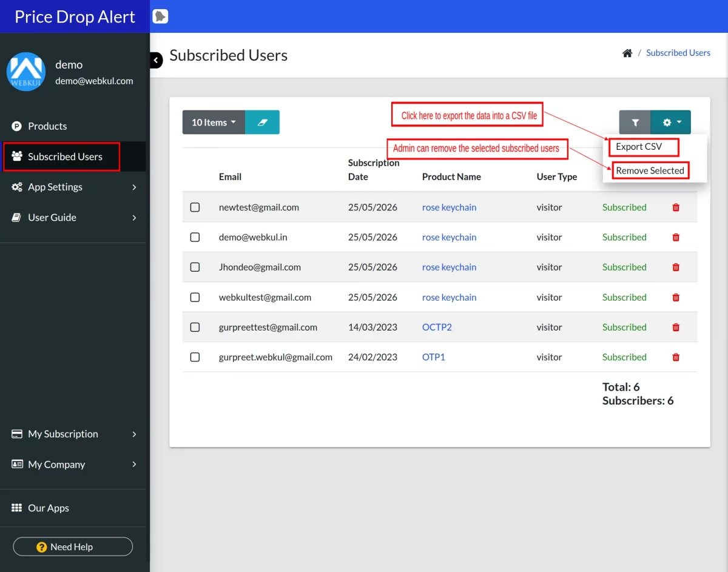Click the Webkul profile logo
The image size is (728, 572).
pos(26,72)
